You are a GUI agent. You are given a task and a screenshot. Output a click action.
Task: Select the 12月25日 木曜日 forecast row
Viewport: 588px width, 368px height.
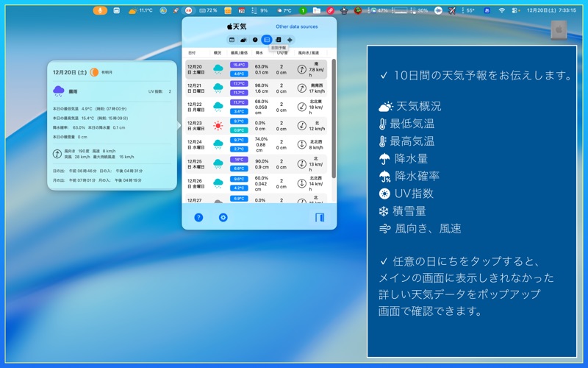256,164
